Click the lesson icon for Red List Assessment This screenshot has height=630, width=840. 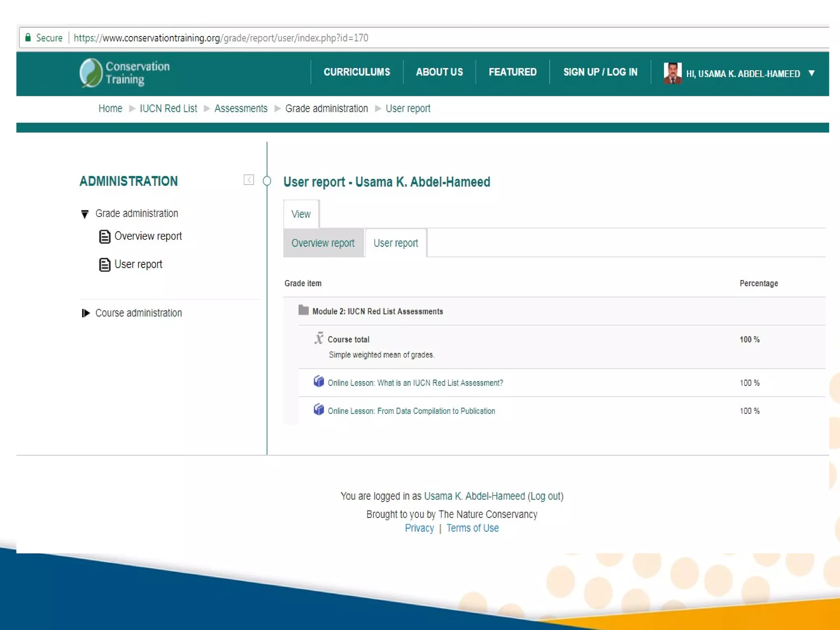pyautogui.click(x=319, y=381)
